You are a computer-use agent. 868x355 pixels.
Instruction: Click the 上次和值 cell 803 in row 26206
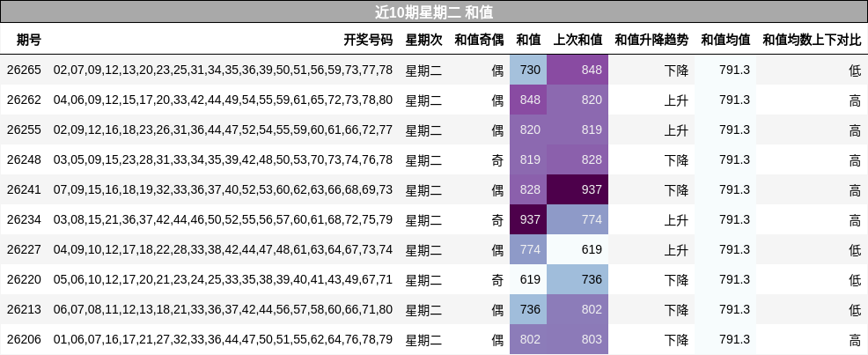pos(577,339)
